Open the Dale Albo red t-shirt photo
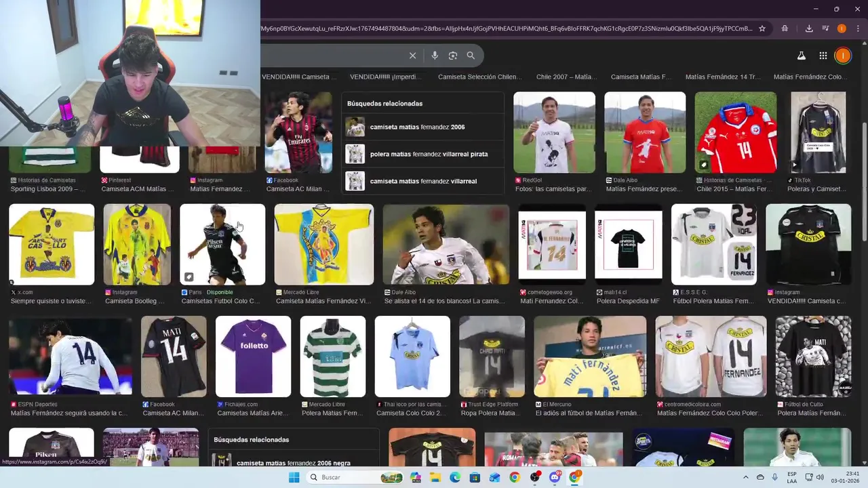 click(x=645, y=133)
